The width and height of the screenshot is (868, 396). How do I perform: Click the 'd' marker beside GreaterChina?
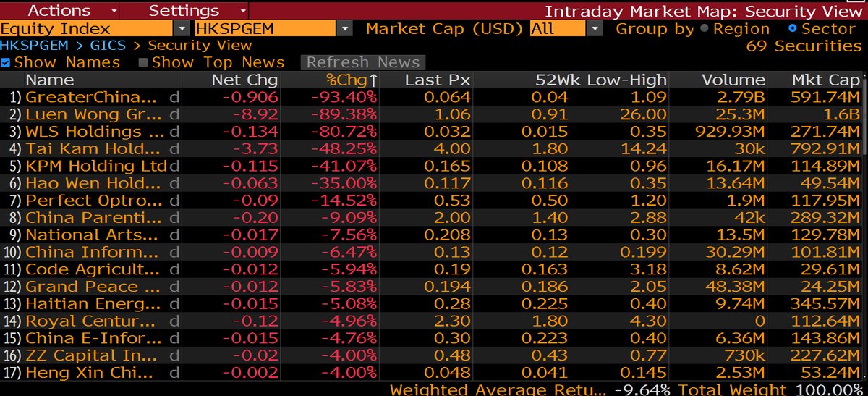174,97
